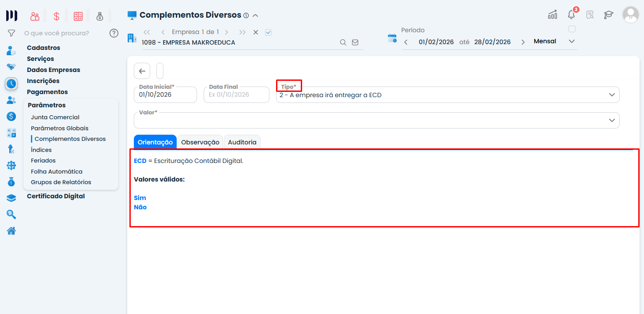Collapse the Complementos Diversos title chevron
Image resolution: width=644 pixels, height=314 pixels.
coord(255,15)
